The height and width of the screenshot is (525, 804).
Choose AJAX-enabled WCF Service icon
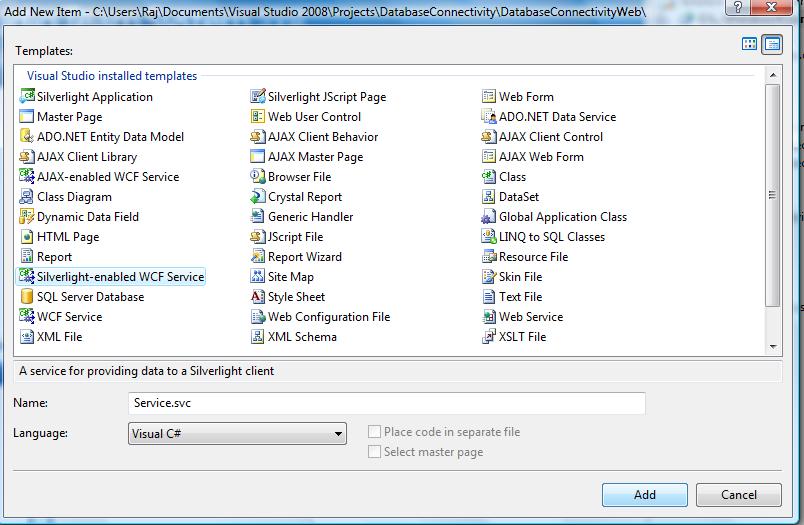[x=27, y=176]
